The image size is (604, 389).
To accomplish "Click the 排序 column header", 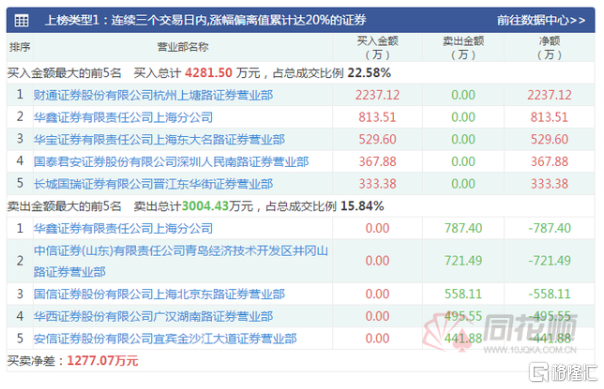I will coord(20,47).
